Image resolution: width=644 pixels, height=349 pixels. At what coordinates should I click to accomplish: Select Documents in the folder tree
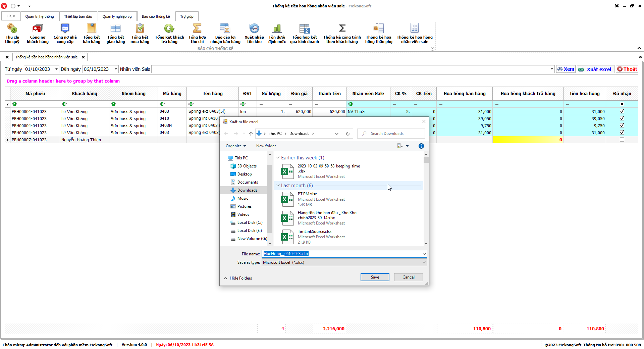click(x=248, y=182)
